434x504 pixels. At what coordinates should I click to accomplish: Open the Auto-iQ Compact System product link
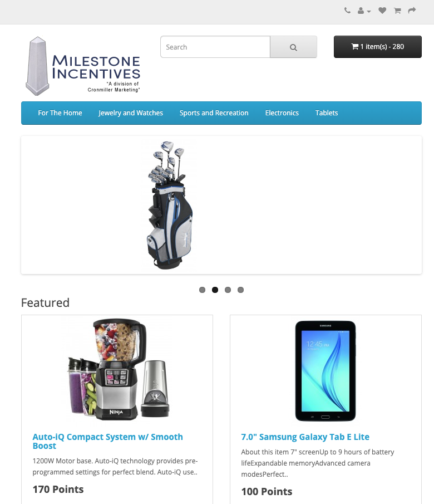click(x=107, y=441)
